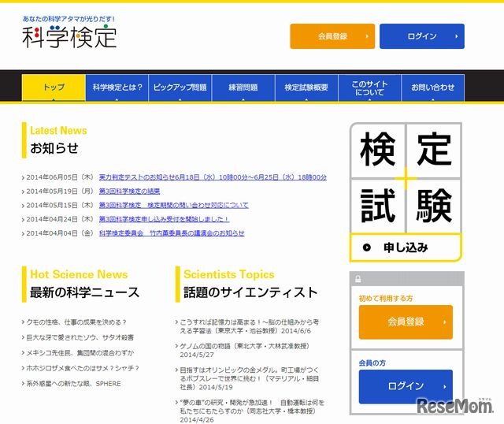The width and height of the screenshot is (504, 424).
Task: Click the arrow icon on the sidebar ログイン button
Action: [444, 387]
